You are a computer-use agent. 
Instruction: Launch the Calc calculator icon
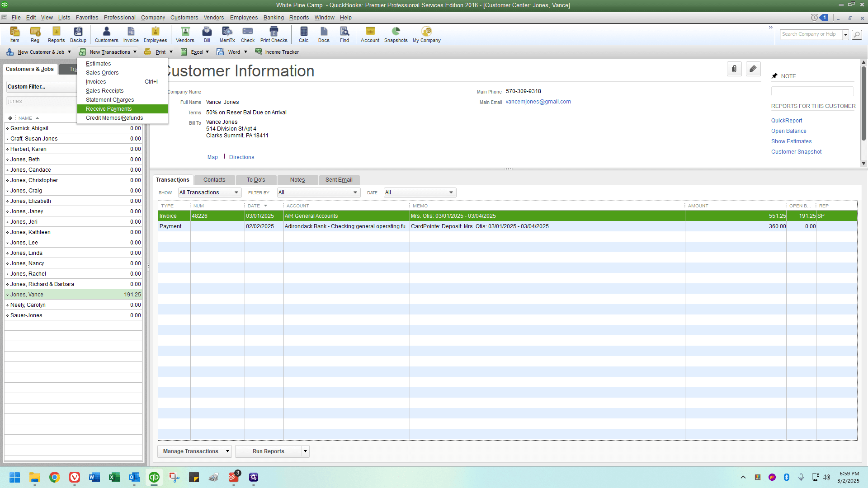click(x=304, y=34)
